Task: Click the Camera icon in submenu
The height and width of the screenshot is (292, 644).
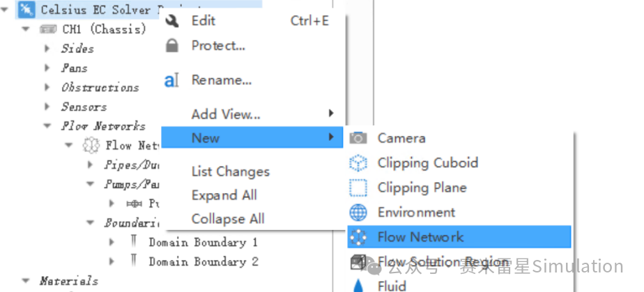Action: coord(358,138)
